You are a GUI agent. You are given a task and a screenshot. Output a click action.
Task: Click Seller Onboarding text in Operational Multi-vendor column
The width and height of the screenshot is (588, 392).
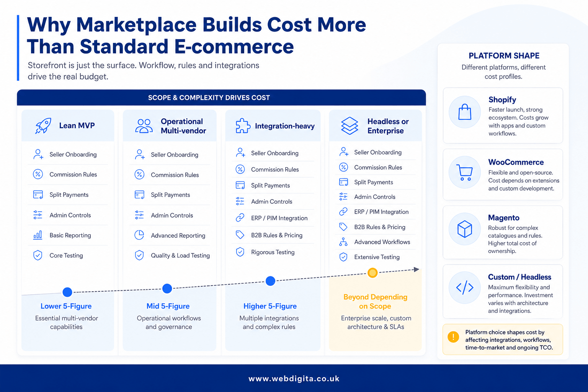tap(175, 155)
